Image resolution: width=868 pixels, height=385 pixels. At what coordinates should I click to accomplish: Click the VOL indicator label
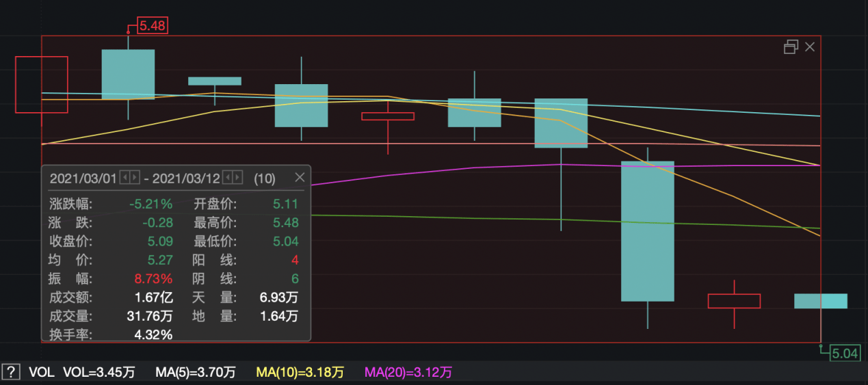pyautogui.click(x=40, y=372)
